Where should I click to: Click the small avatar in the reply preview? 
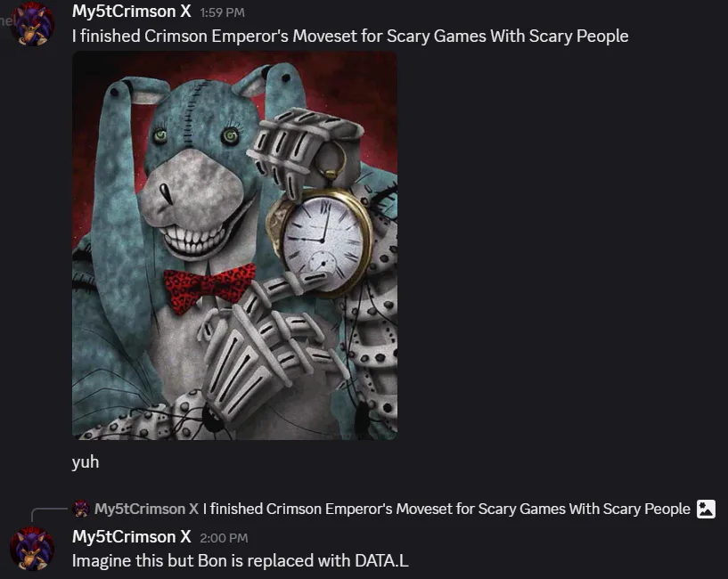click(81, 509)
